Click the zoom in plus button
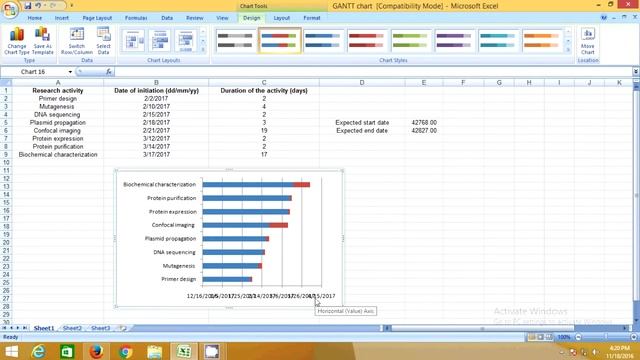This screenshot has height=360, width=640. pos(633,337)
